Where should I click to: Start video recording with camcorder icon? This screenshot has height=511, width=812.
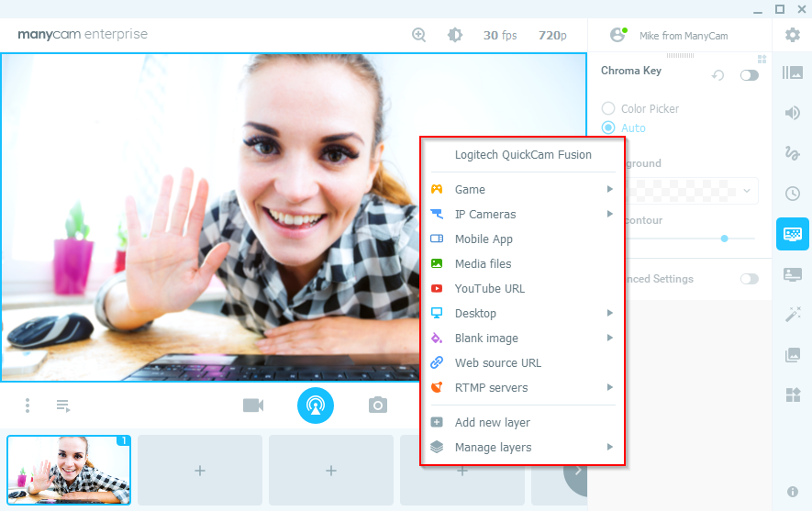coord(253,405)
